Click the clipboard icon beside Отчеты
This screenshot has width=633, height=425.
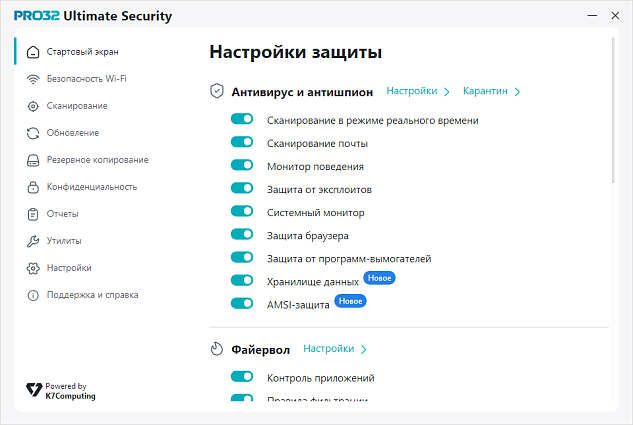click(x=33, y=214)
